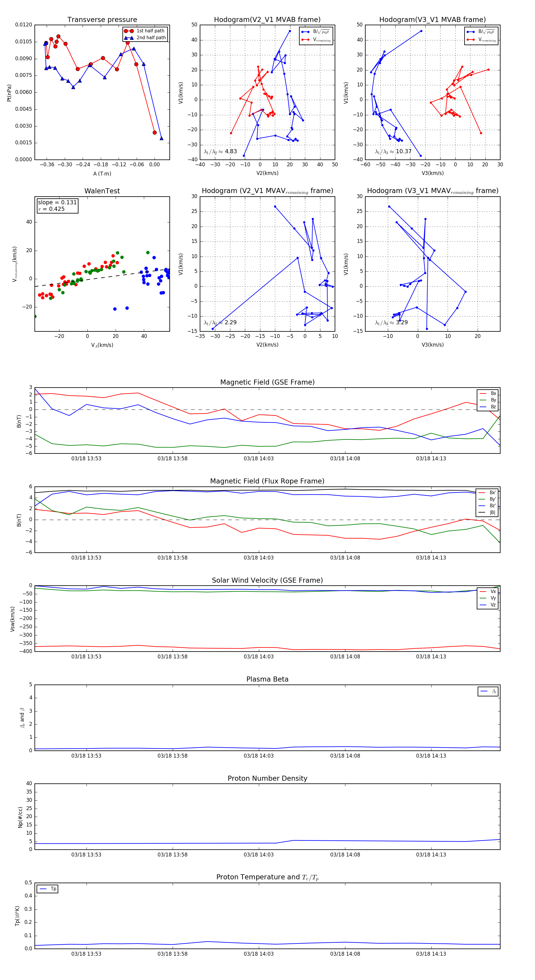Select the 'Vx' legend entry

tap(488, 592)
